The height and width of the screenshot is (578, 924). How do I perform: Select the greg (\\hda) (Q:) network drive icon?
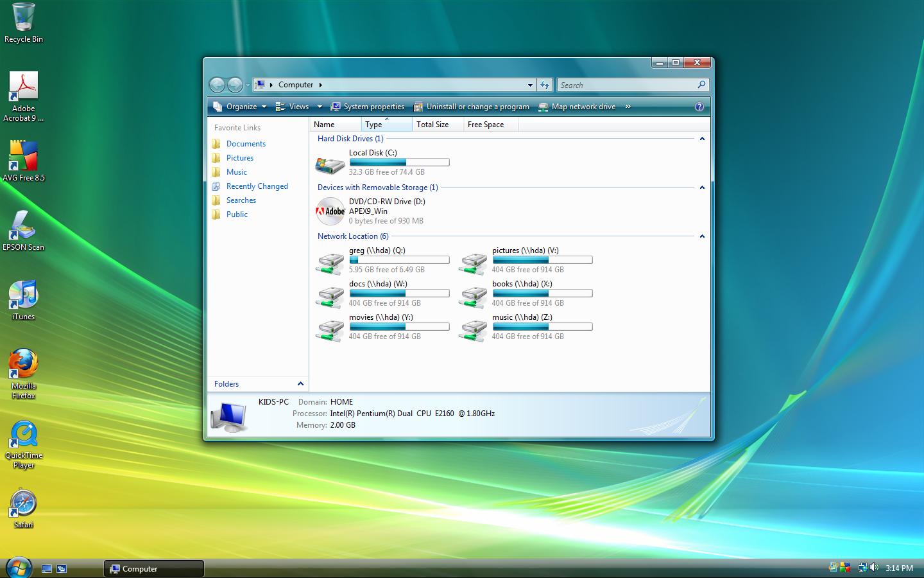pyautogui.click(x=330, y=262)
